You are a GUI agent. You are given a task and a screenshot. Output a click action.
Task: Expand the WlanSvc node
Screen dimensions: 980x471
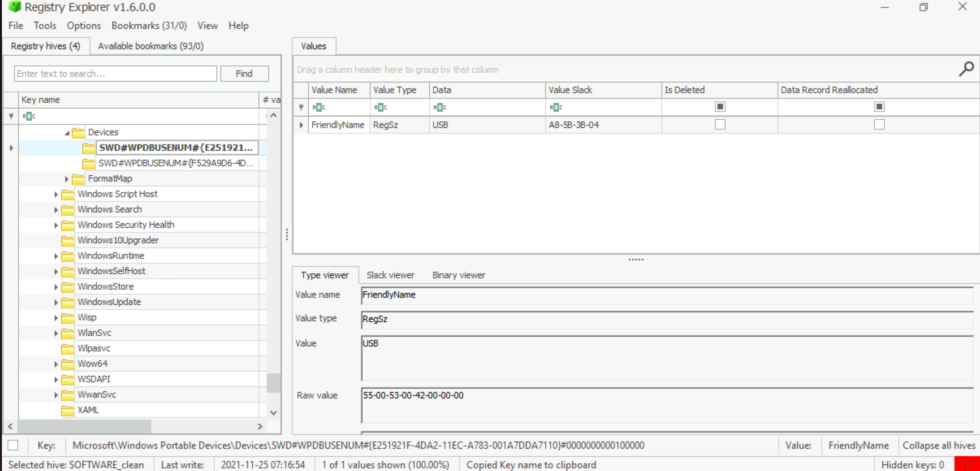pos(56,333)
